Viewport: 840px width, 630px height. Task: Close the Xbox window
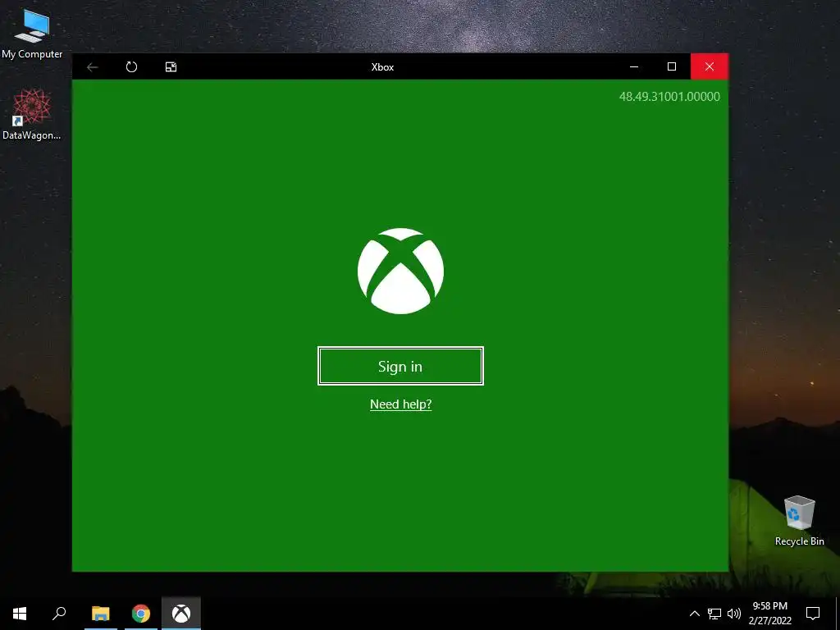point(710,67)
